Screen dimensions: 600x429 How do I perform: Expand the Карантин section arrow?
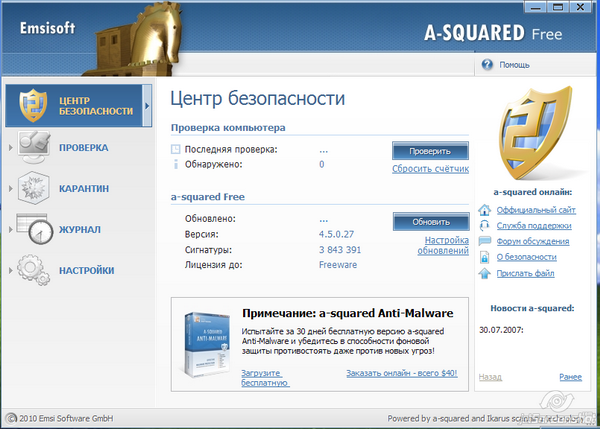(x=11, y=188)
